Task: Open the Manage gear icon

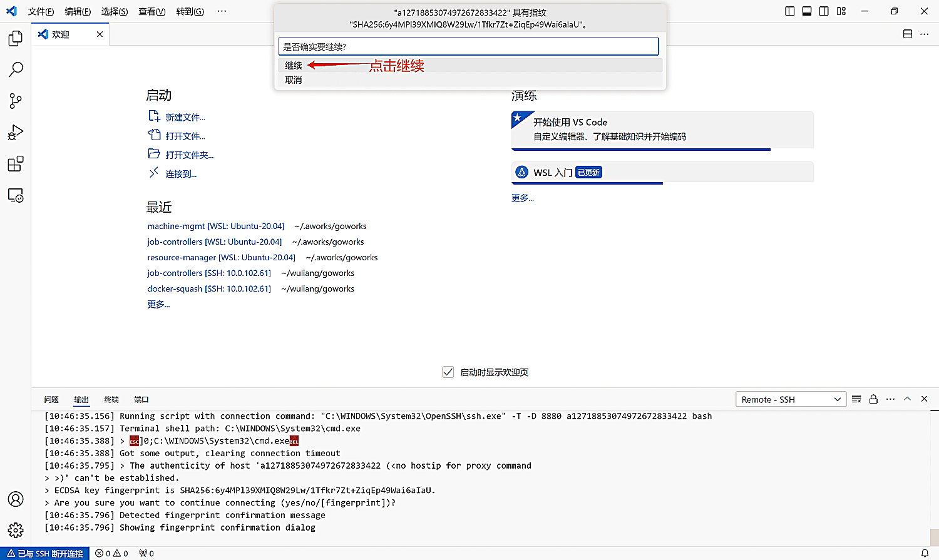Action: coord(16,530)
